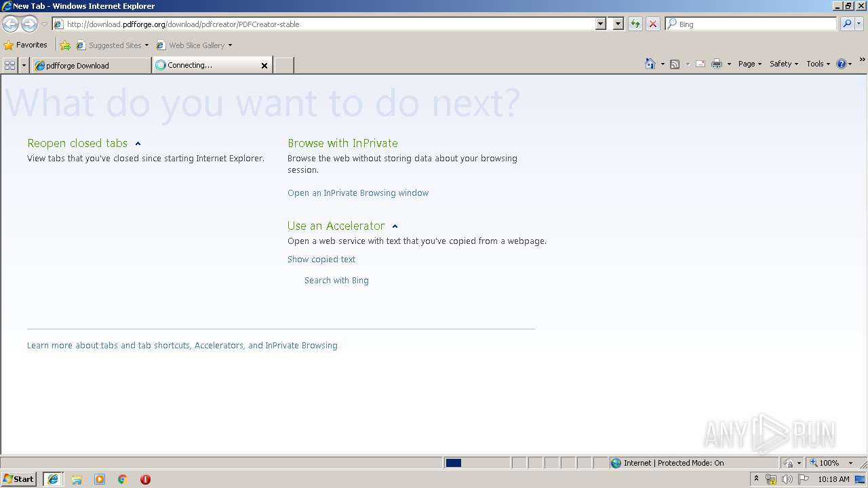Click in the URL address bar
The height and width of the screenshot is (488, 868).
(x=329, y=24)
